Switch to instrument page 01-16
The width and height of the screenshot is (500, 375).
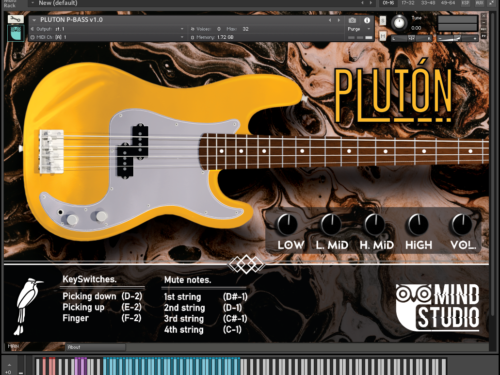click(389, 3)
